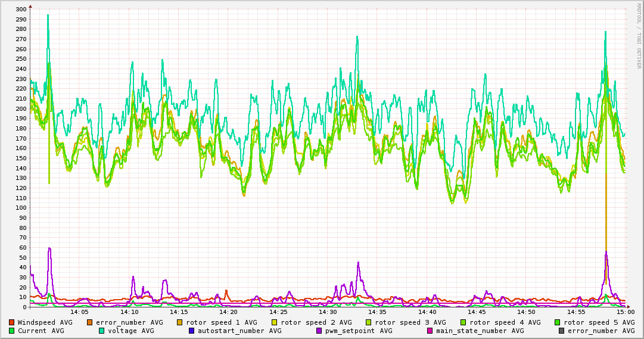The width and height of the screenshot is (644, 339).
Task: Select 'error_number AVG' label beside orange swatch
Action: point(129,322)
